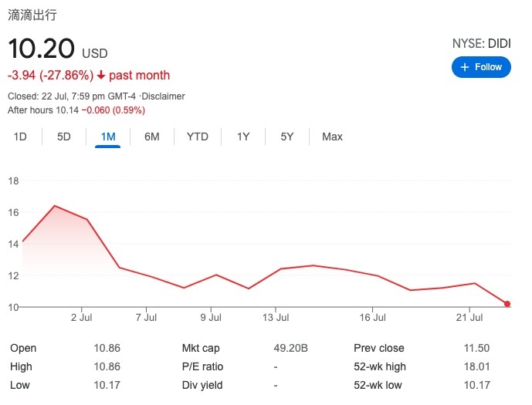Image resolution: width=532 pixels, height=405 pixels.
Task: Click the After hours 10.14 text
Action: (x=43, y=110)
